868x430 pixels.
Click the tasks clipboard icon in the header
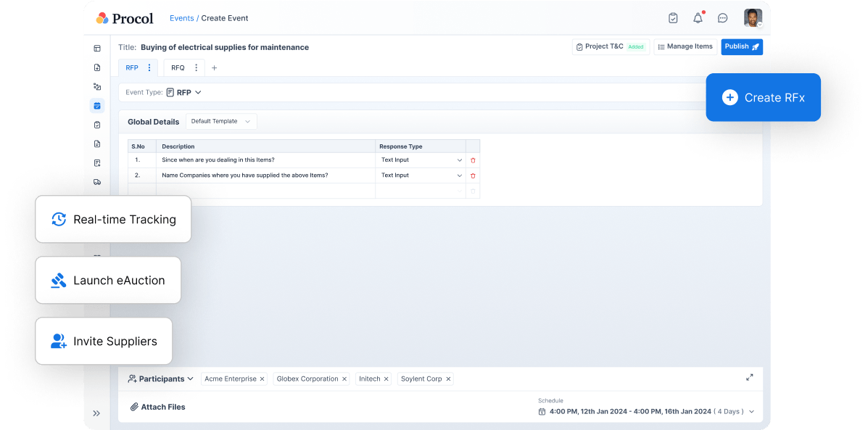673,18
